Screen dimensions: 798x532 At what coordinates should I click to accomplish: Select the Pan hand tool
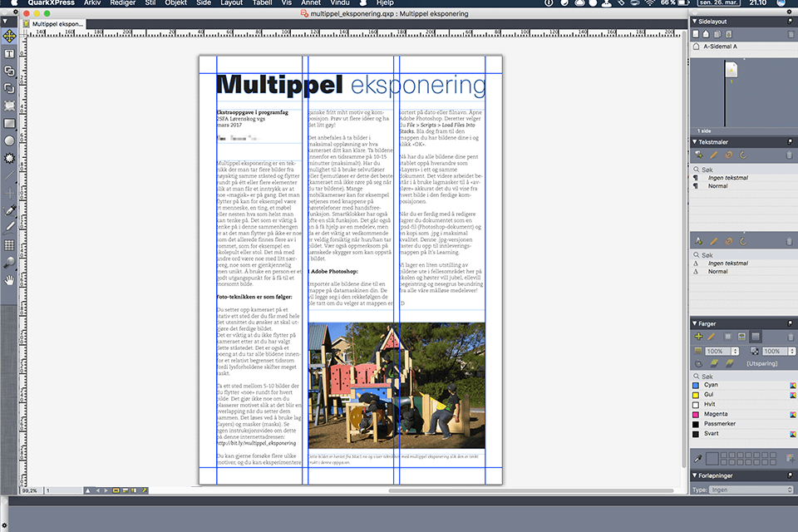[9, 280]
